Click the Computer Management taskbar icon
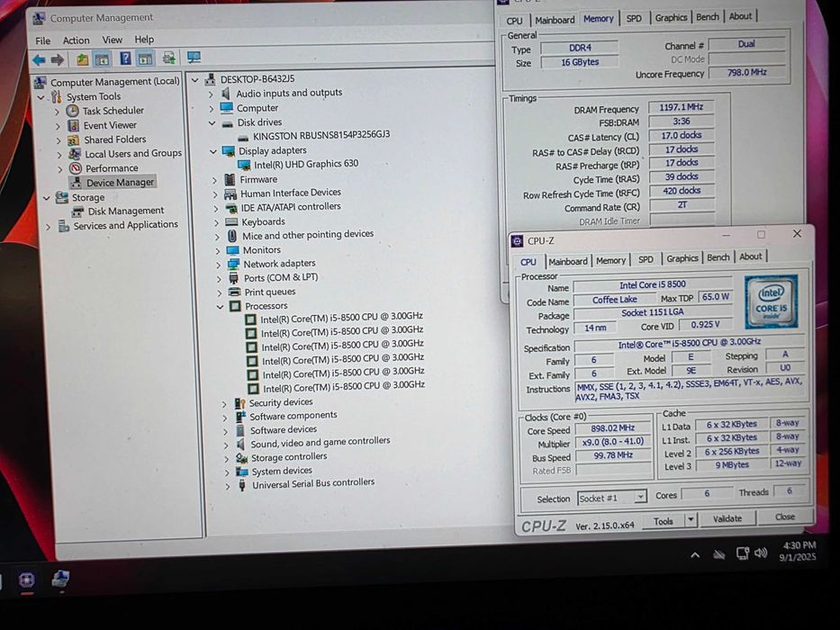This screenshot has height=630, width=840. point(60,580)
